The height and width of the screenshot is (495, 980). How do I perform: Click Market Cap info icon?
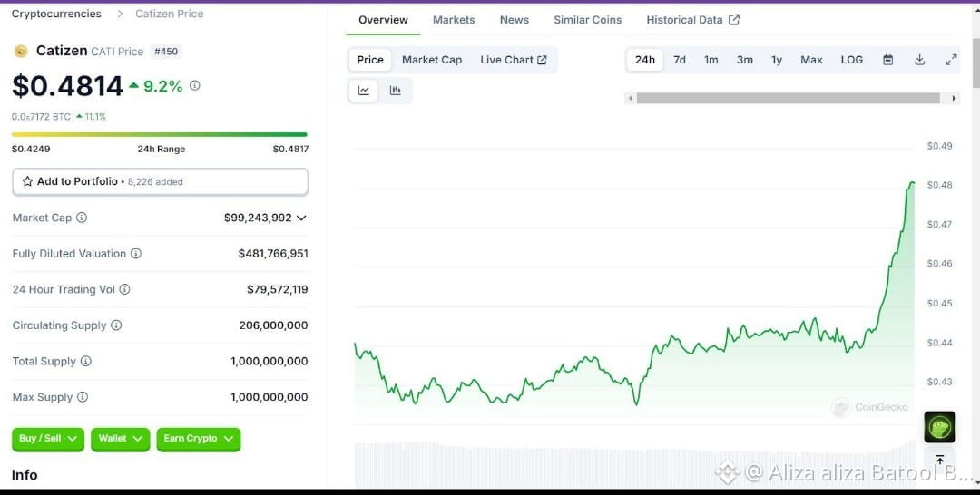tap(82, 218)
